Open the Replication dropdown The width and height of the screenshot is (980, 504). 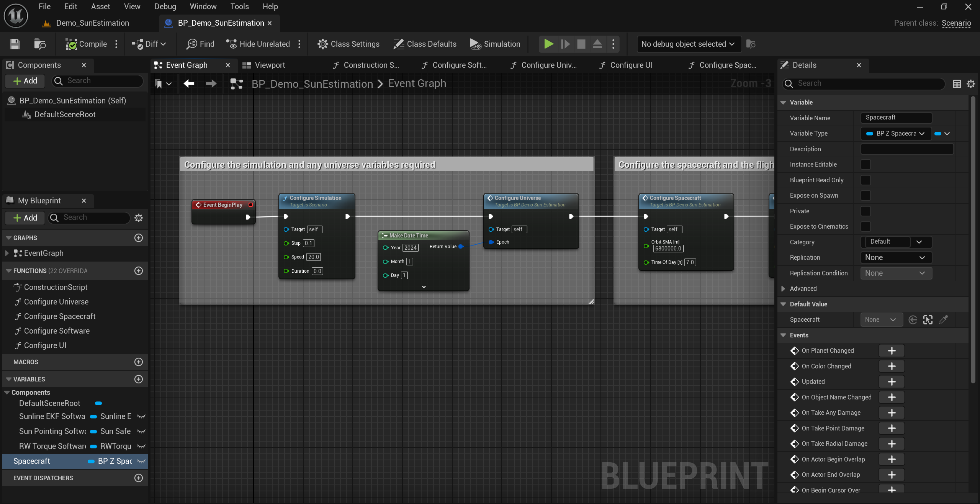point(895,257)
